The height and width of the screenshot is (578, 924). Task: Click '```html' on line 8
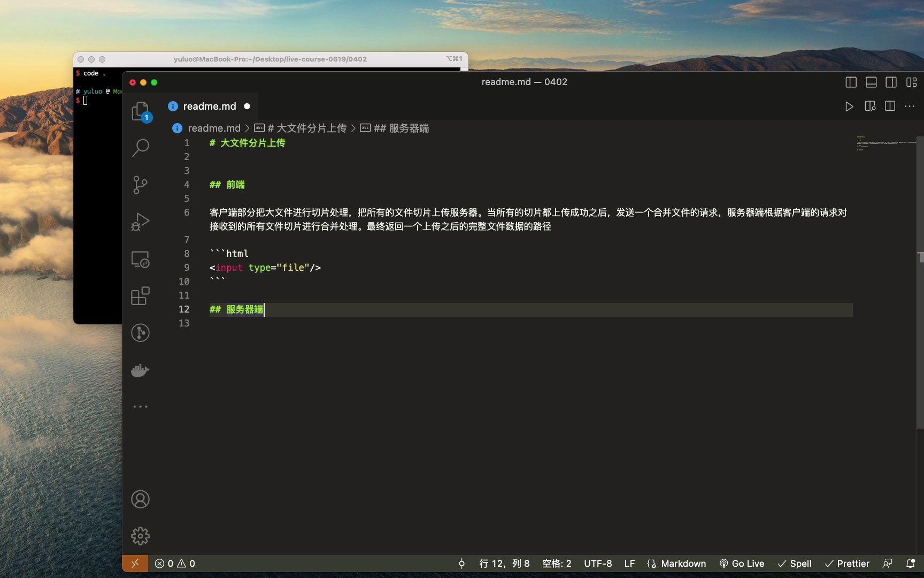(229, 254)
